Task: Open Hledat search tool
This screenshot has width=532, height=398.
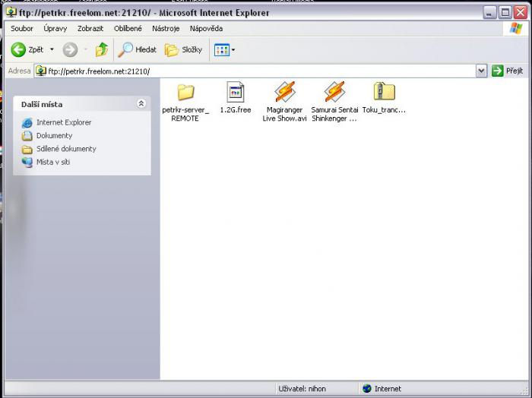Action: tap(137, 50)
